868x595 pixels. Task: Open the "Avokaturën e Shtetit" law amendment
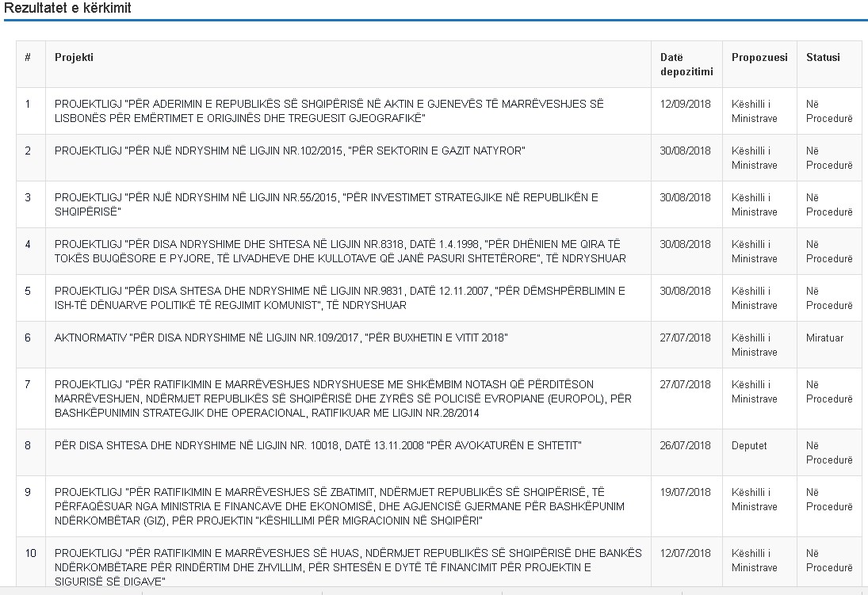pyautogui.click(x=318, y=445)
